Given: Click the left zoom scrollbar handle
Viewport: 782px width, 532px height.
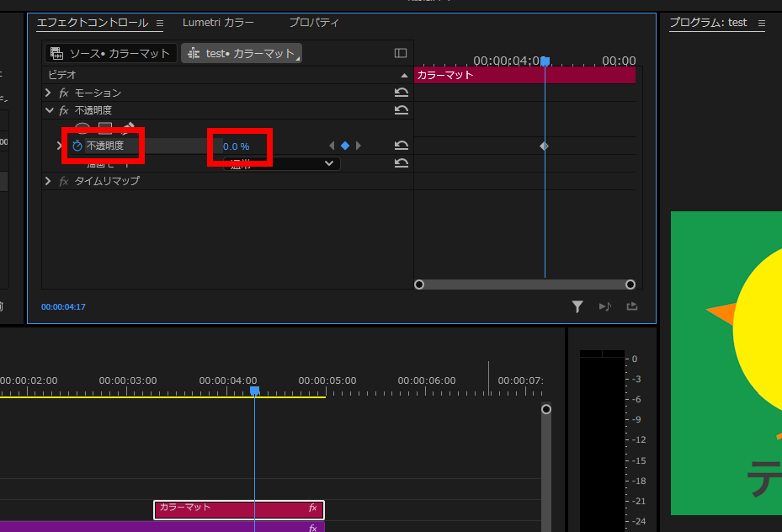Looking at the screenshot, I should 419,285.
